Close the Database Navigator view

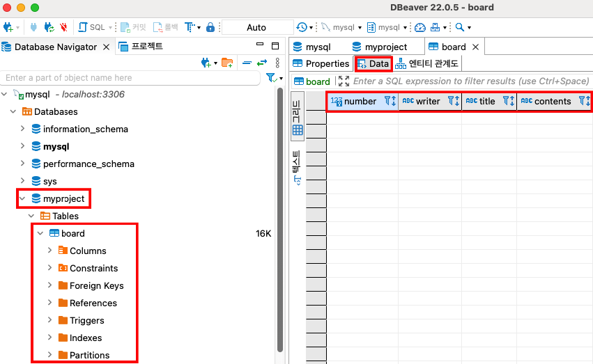[x=107, y=47]
